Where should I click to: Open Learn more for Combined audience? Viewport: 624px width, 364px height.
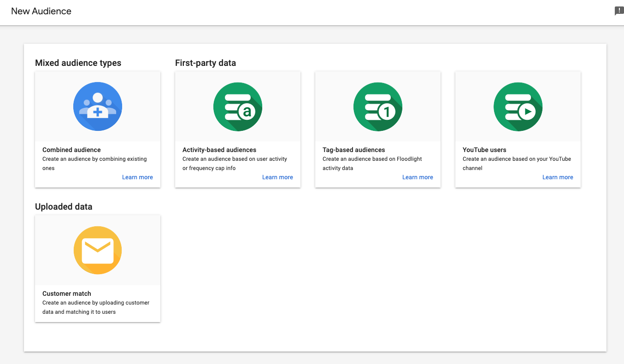(x=137, y=177)
